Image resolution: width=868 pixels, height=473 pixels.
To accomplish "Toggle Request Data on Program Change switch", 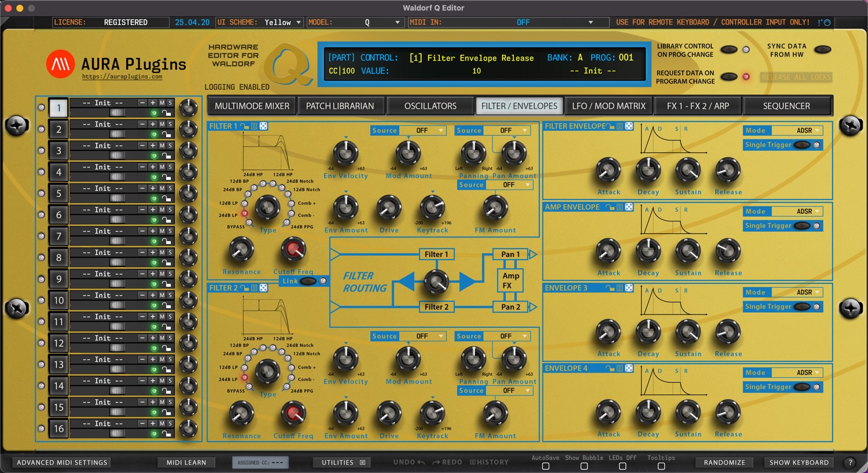I will (729, 76).
